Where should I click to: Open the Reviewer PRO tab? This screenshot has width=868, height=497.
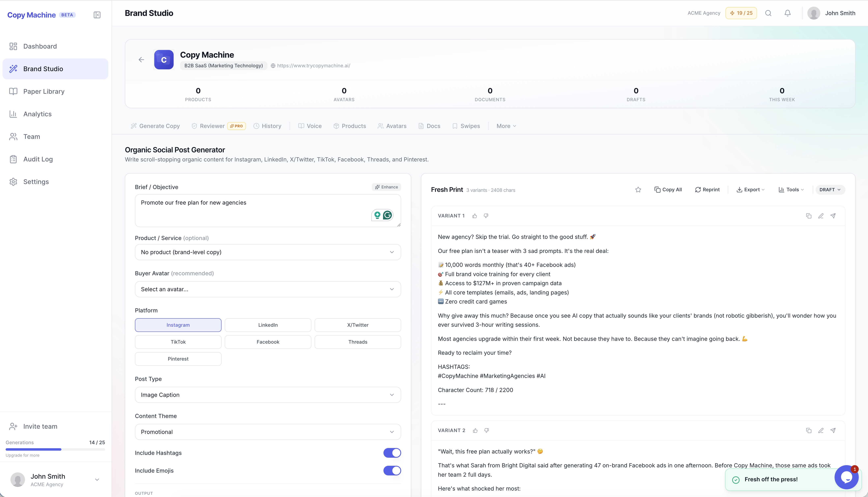[x=212, y=126]
